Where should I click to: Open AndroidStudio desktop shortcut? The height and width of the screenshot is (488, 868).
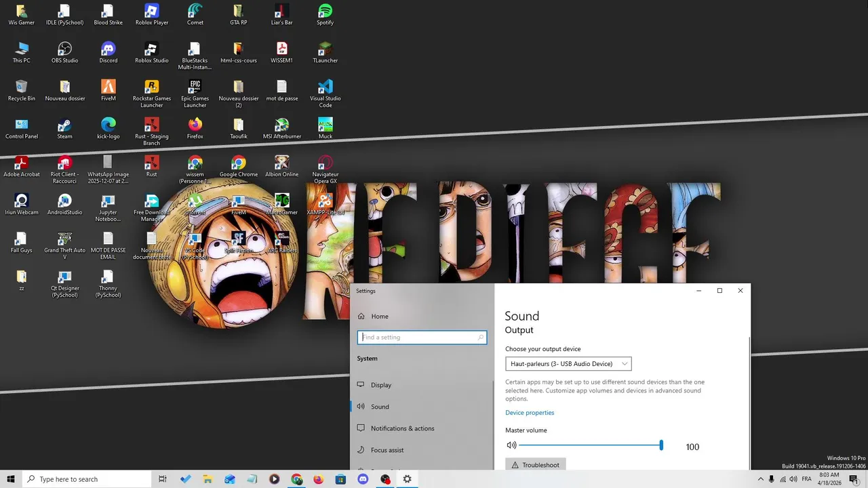pyautogui.click(x=64, y=205)
